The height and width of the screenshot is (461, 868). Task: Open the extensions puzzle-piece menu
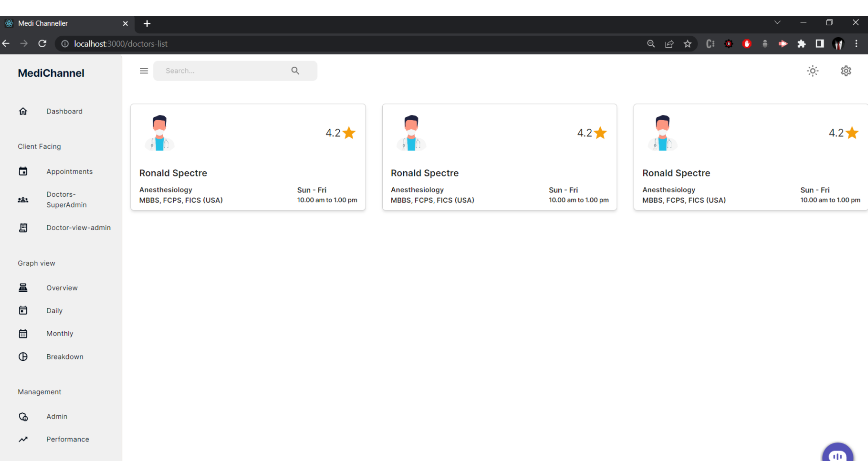click(801, 43)
